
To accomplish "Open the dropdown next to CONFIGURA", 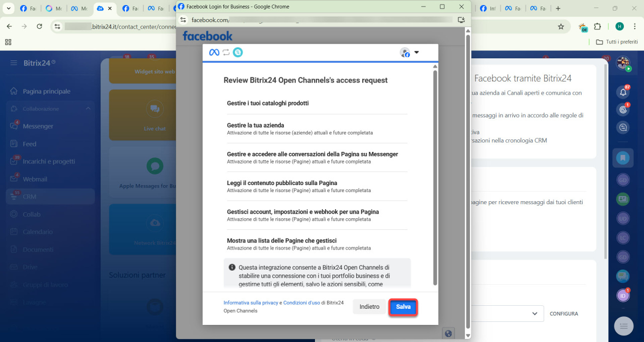I will point(534,313).
